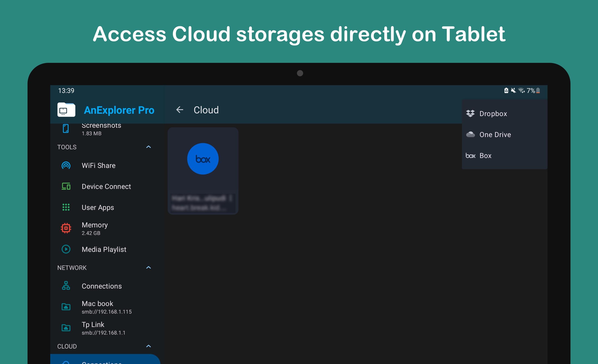
Task: Click the Device Connect icon
Action: pos(66,186)
